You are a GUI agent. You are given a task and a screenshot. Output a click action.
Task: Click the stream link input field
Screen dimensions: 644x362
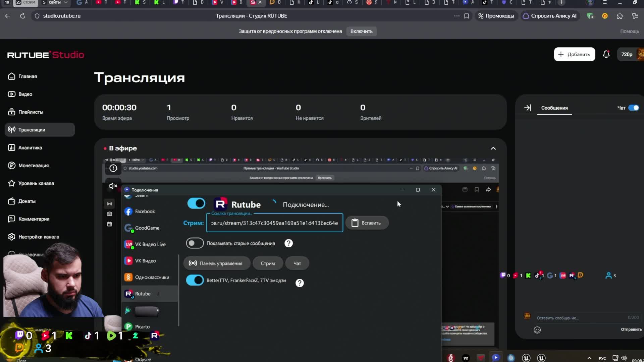[274, 223]
